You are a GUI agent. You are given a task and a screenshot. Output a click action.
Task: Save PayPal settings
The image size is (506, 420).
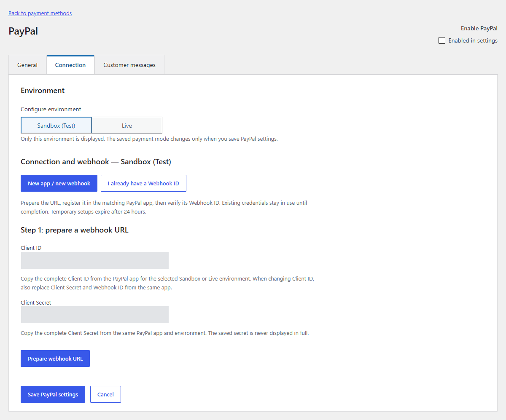point(53,394)
